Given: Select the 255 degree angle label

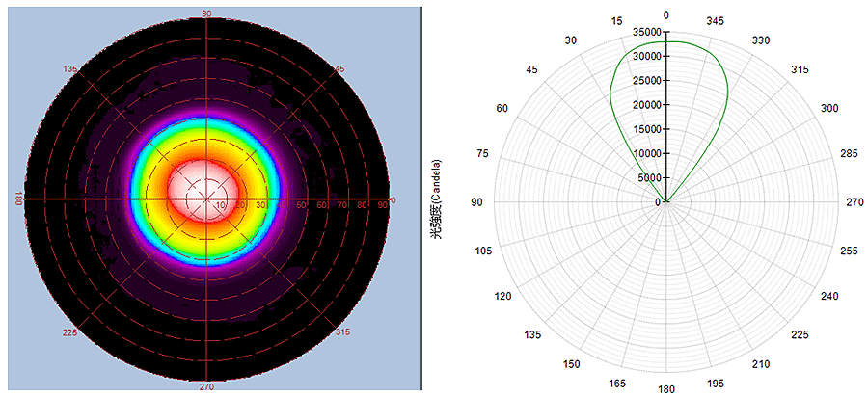Looking at the screenshot, I should 848,251.
